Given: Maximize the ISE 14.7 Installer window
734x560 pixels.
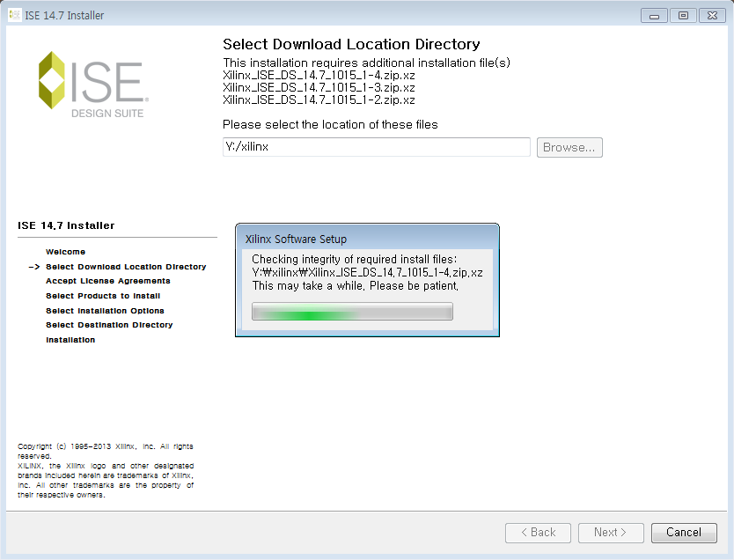Looking at the screenshot, I should 683,16.
